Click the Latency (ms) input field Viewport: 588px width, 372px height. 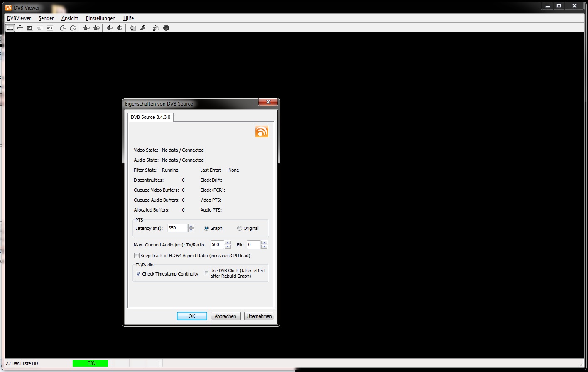tap(177, 228)
